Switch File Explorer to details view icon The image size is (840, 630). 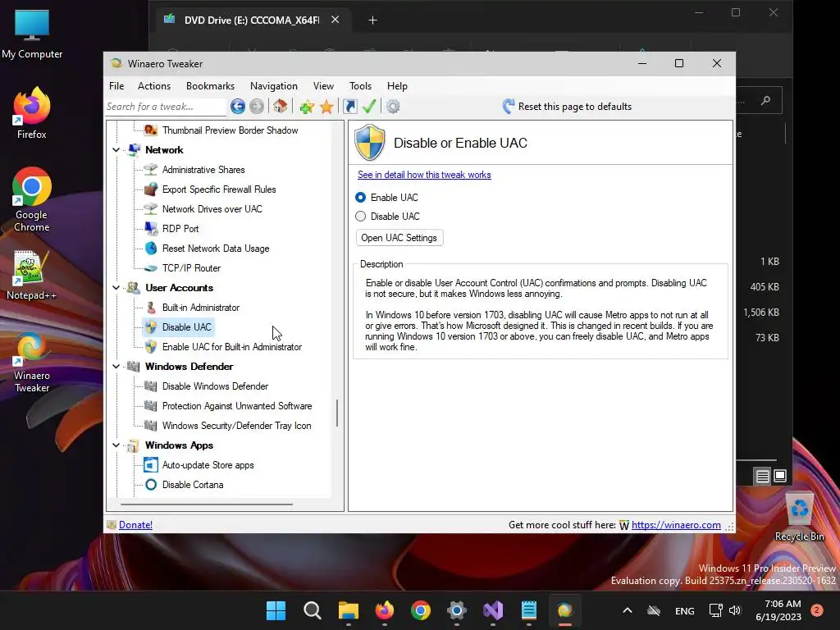[762, 476]
